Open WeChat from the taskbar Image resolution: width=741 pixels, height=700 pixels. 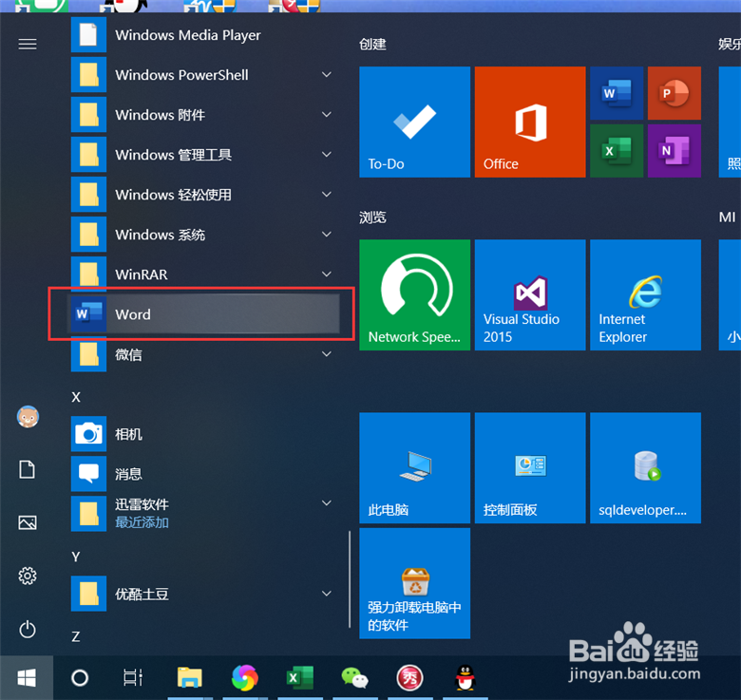point(355,678)
